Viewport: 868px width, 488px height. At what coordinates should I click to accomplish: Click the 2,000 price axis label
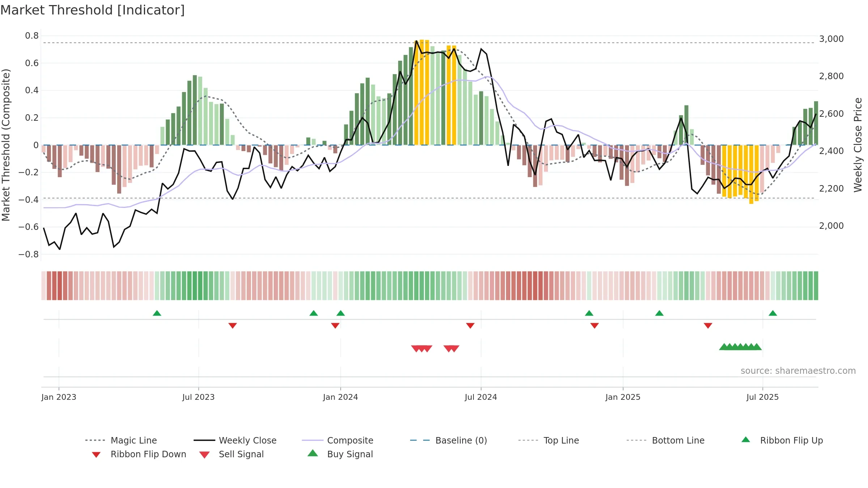coord(831,226)
